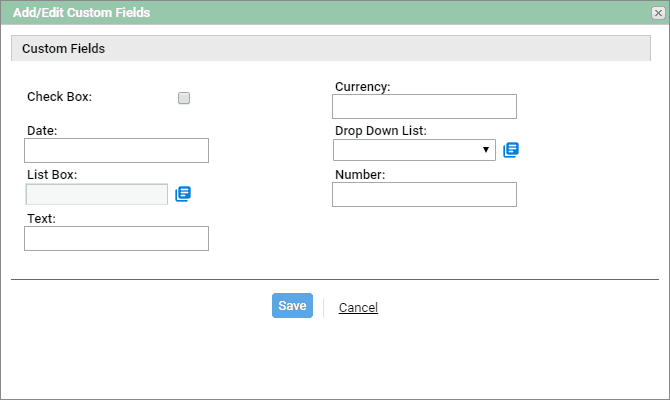Close the Add/Edit Custom Fields dialog
Screen dimensions: 670x400
click(658, 13)
